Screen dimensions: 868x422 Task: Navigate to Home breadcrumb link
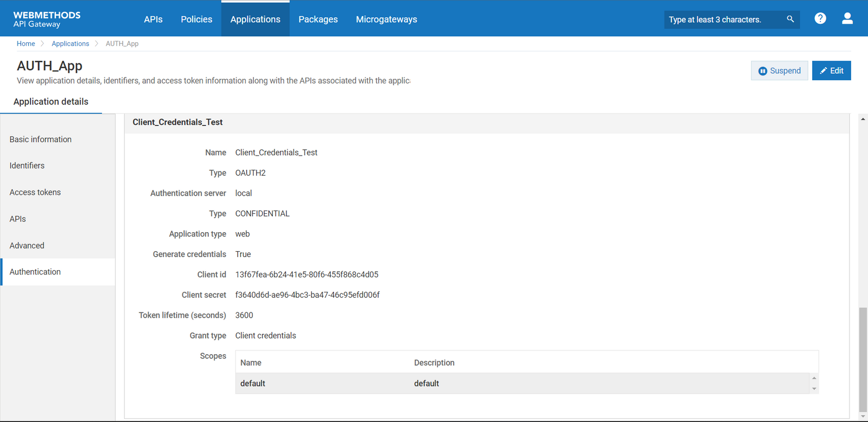point(25,43)
